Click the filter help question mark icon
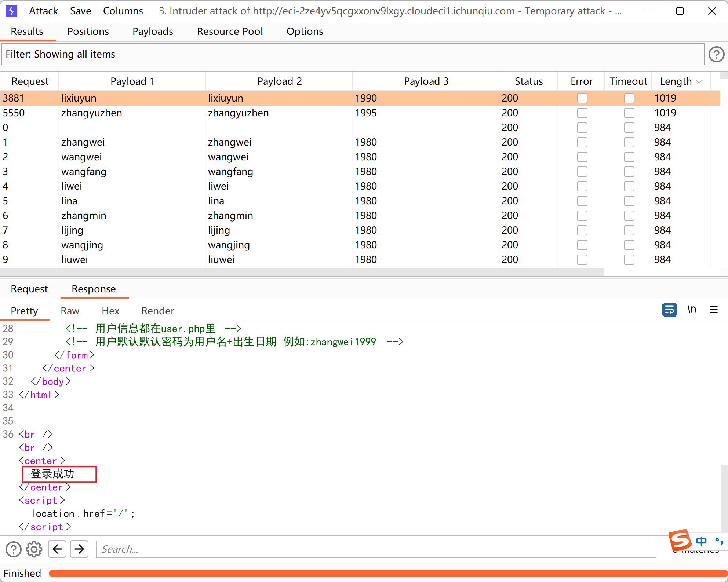The width and height of the screenshot is (728, 582). pyautogui.click(x=716, y=55)
